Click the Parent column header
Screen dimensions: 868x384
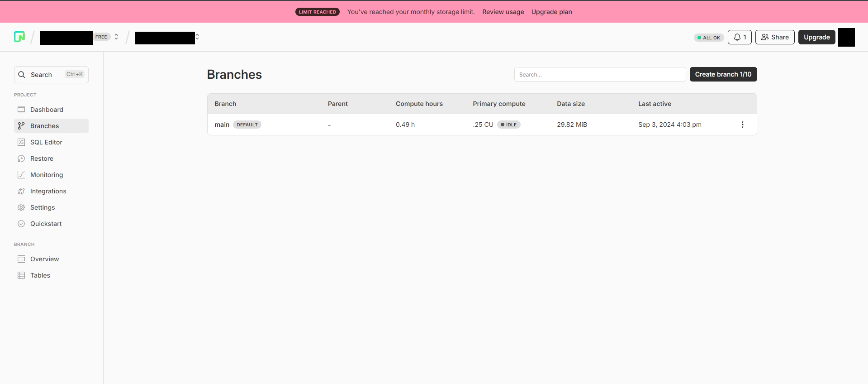click(338, 104)
